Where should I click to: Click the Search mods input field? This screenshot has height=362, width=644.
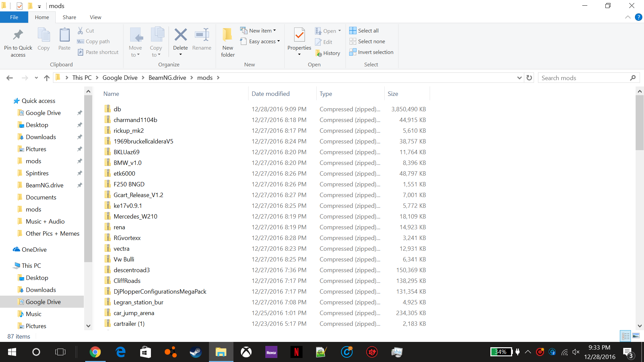pyautogui.click(x=584, y=78)
